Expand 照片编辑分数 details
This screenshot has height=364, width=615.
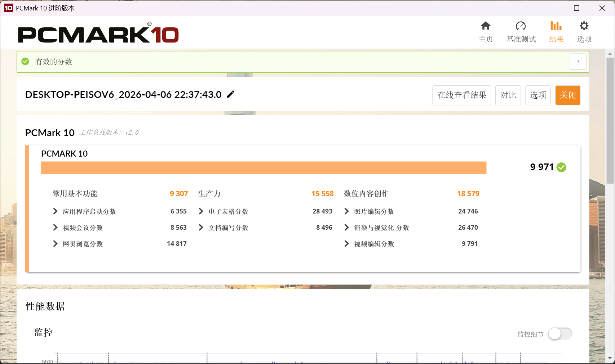click(x=347, y=211)
